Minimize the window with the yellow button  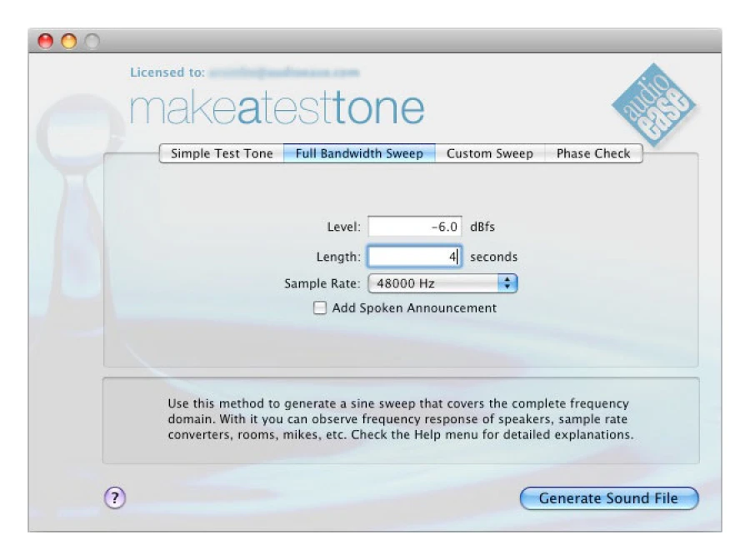[69, 41]
